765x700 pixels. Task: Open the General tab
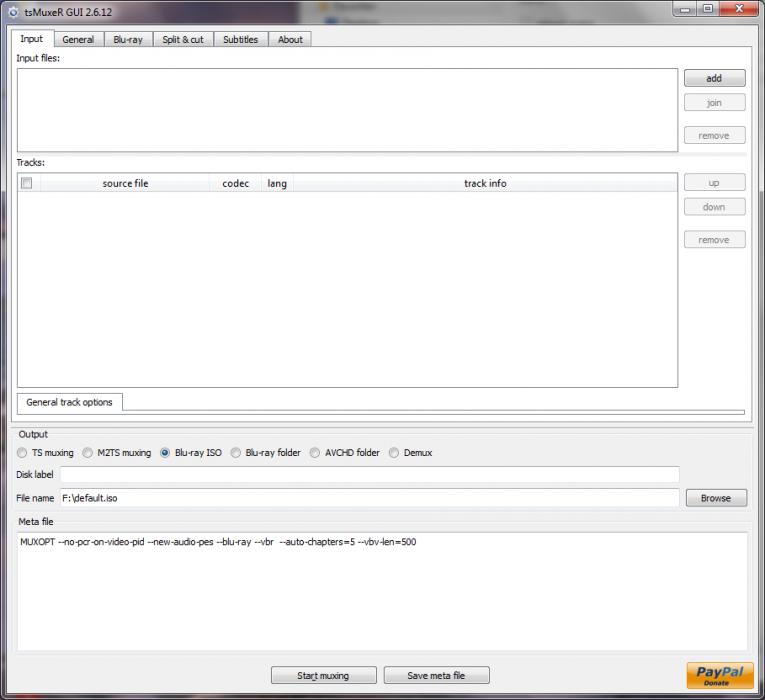78,40
